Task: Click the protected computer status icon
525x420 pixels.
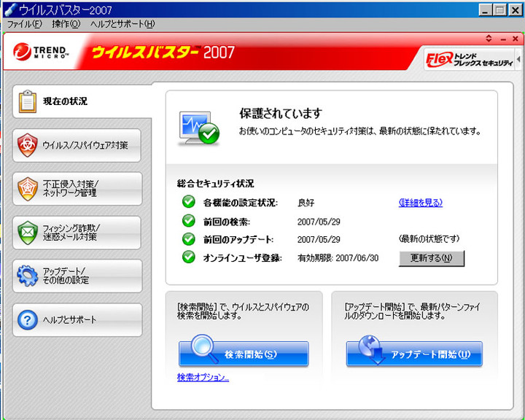Action: [198, 129]
